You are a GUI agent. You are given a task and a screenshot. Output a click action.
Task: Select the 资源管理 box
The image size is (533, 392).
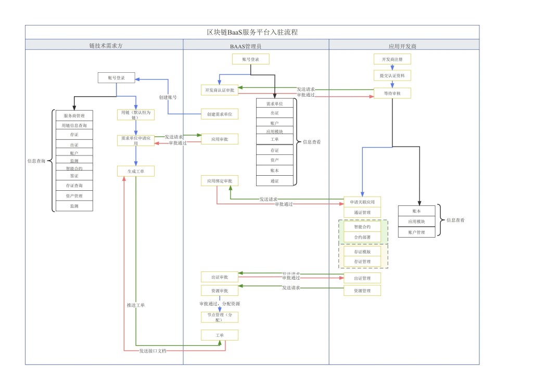362,291
